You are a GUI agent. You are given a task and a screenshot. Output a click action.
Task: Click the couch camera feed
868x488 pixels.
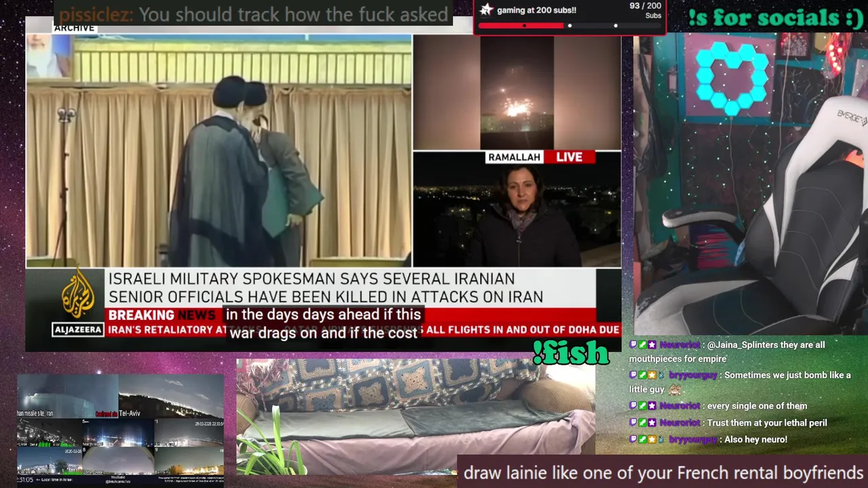pos(416,417)
